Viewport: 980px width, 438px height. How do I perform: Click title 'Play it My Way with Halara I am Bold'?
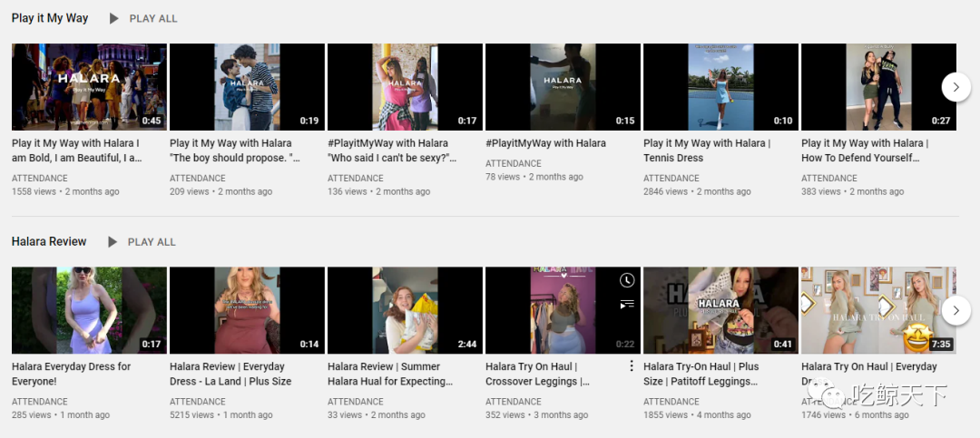pyautogui.click(x=76, y=151)
